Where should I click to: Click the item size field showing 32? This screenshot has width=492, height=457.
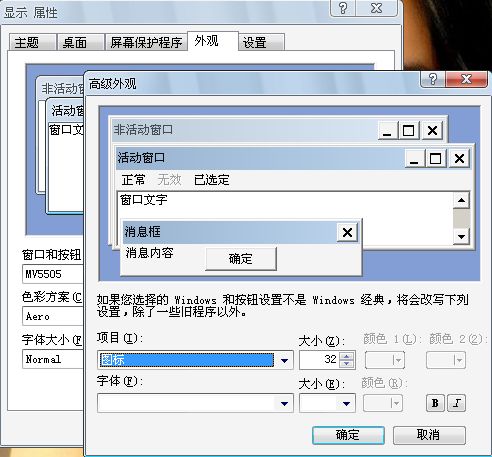[319, 360]
